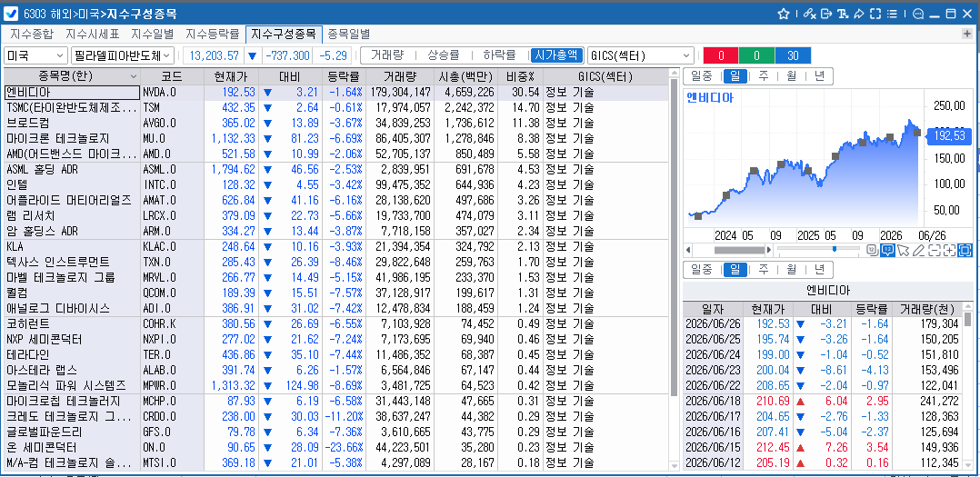
Task: Click the green unchanged count box showing 0
Action: [x=756, y=55]
